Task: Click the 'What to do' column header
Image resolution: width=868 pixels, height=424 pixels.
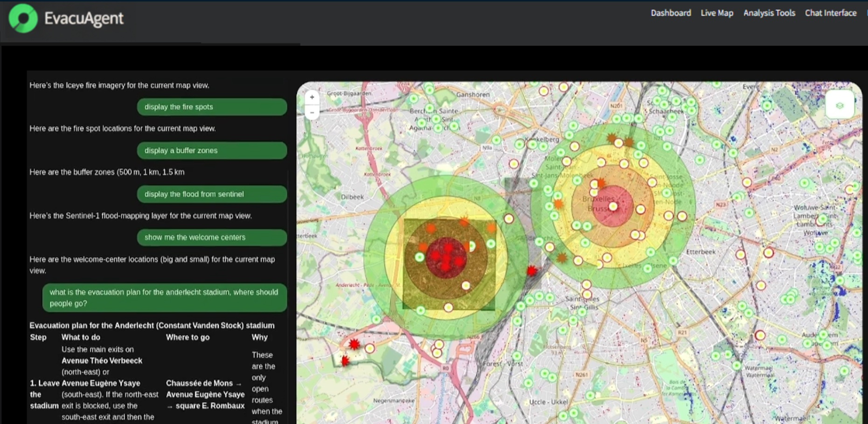Action: (81, 337)
